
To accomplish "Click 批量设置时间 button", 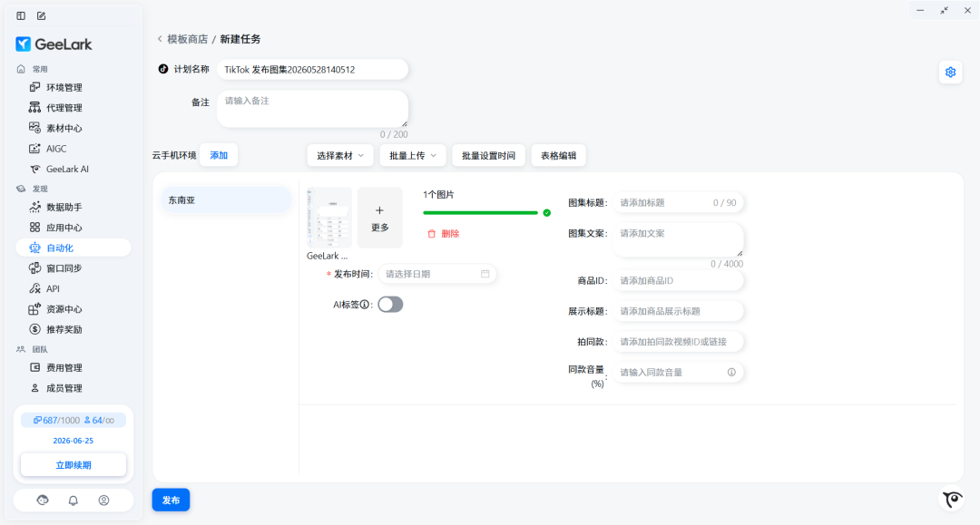I will coord(488,155).
